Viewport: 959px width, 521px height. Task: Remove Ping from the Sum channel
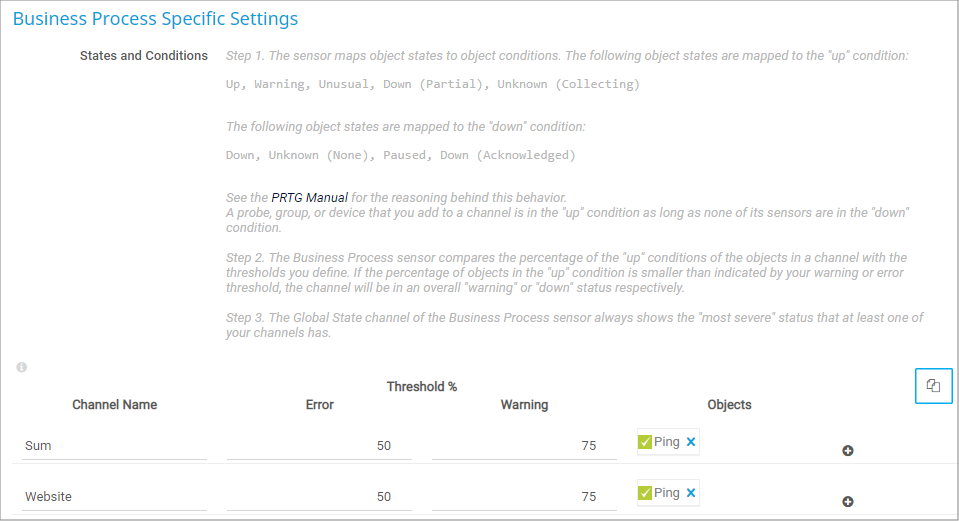click(x=691, y=442)
